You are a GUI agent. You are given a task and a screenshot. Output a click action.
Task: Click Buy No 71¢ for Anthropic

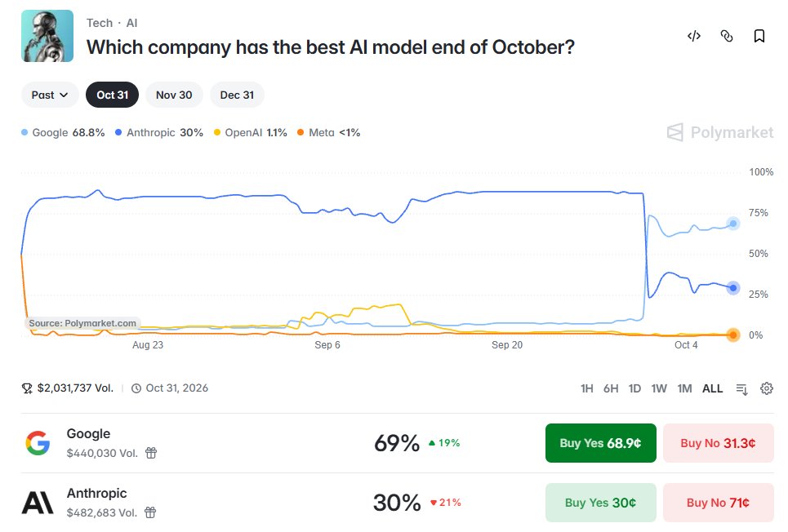pyautogui.click(x=718, y=503)
